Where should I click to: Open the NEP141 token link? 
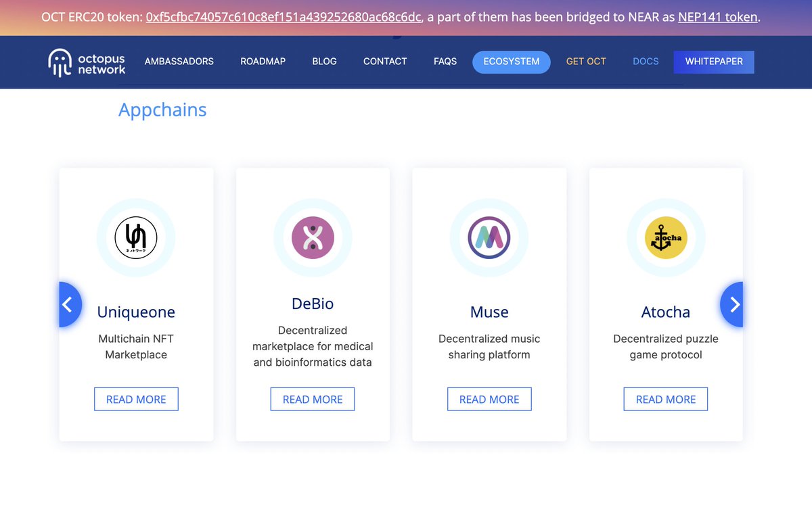tap(717, 17)
